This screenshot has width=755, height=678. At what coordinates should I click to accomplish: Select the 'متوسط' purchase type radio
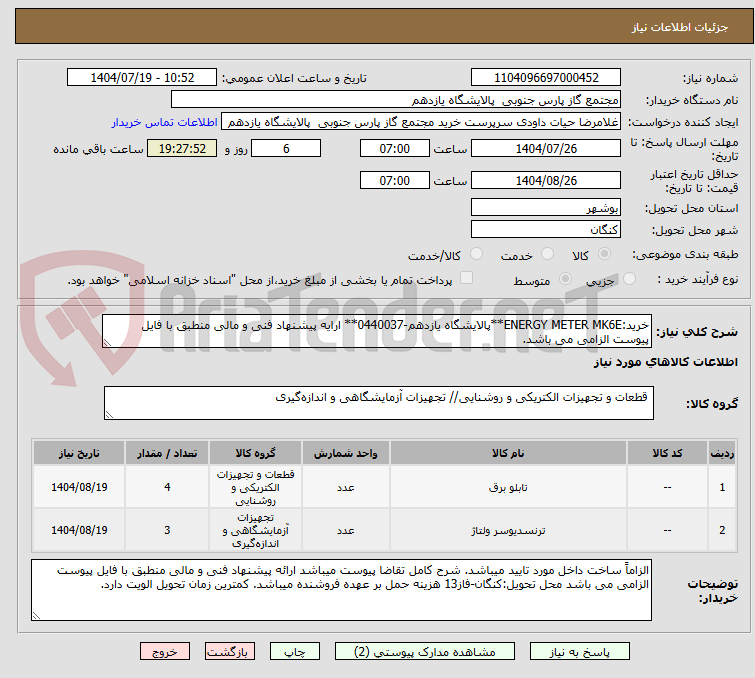(x=565, y=278)
